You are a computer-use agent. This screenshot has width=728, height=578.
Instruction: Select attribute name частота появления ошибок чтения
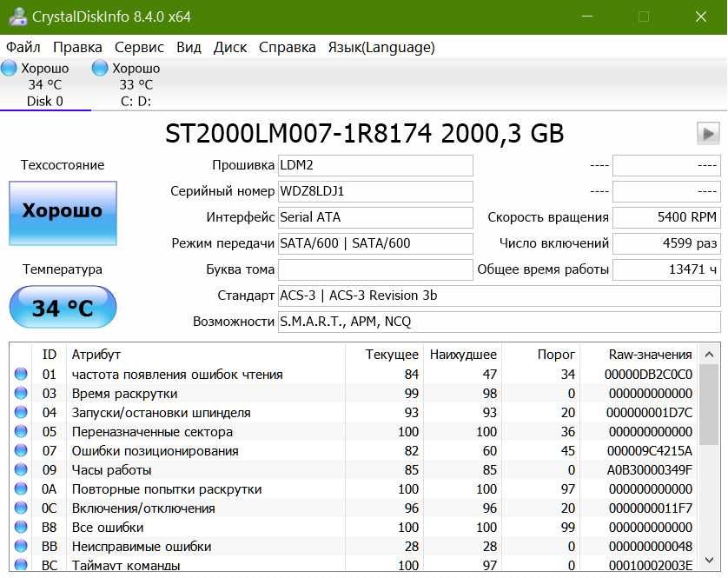tap(177, 374)
